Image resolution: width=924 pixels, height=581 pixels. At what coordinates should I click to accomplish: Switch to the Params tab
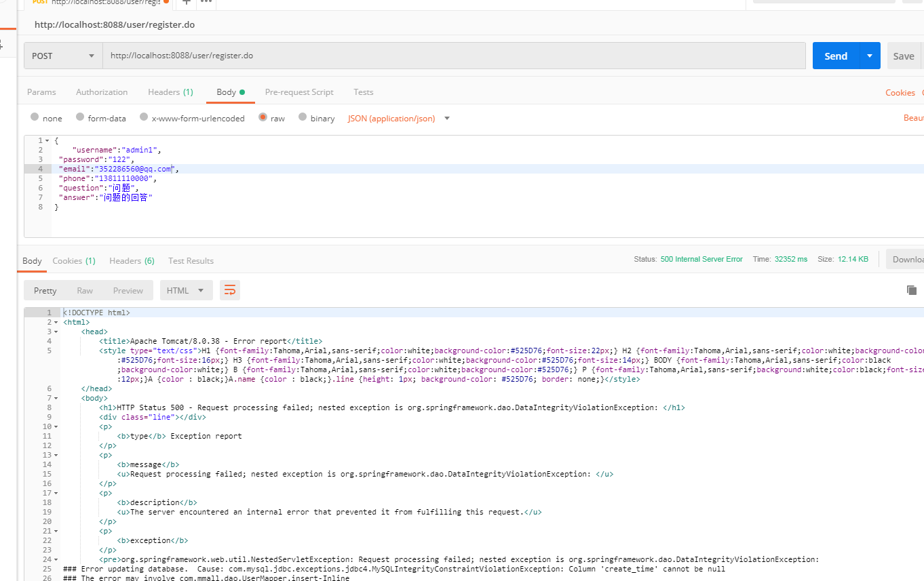coord(41,92)
